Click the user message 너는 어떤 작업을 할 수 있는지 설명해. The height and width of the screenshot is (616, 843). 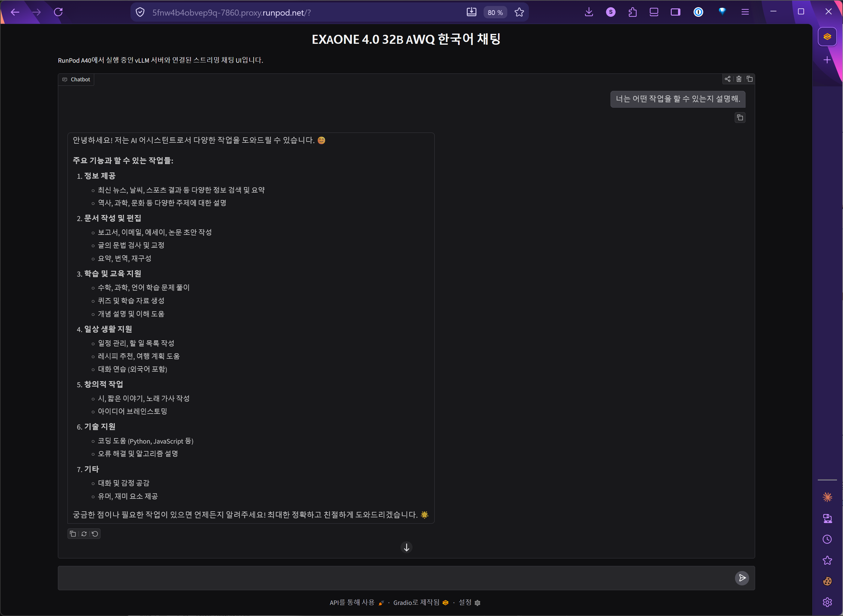pyautogui.click(x=678, y=99)
